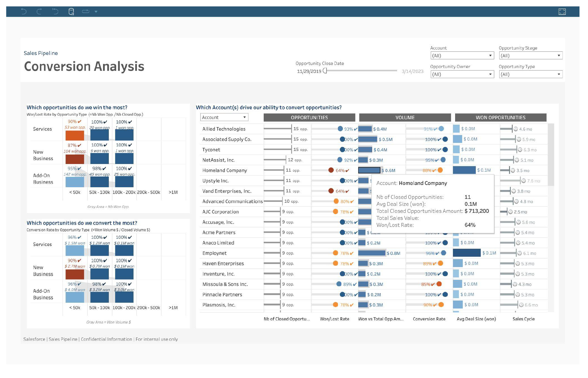
Task: Click the Opportunity Close Date slider handle
Action: tap(325, 71)
